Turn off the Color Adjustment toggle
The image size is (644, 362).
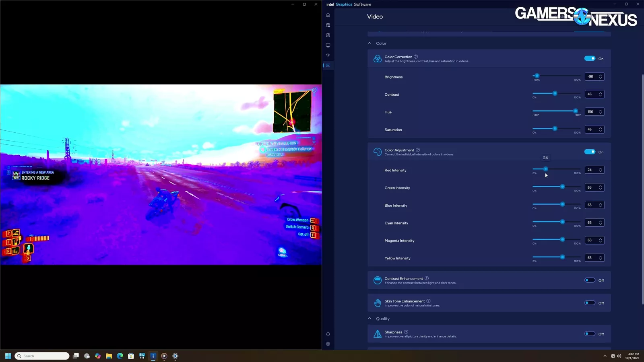click(x=590, y=152)
